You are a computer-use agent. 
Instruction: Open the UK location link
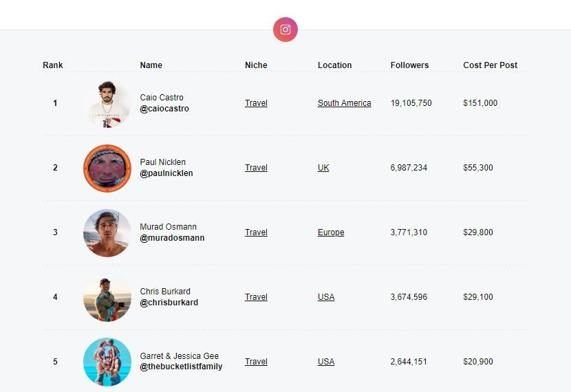pos(323,168)
